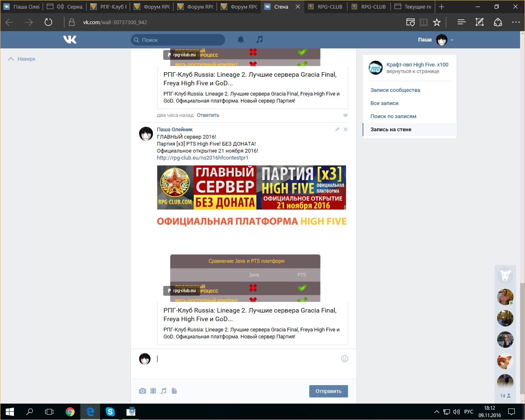Open taskbar search magnifier

(x=30, y=412)
